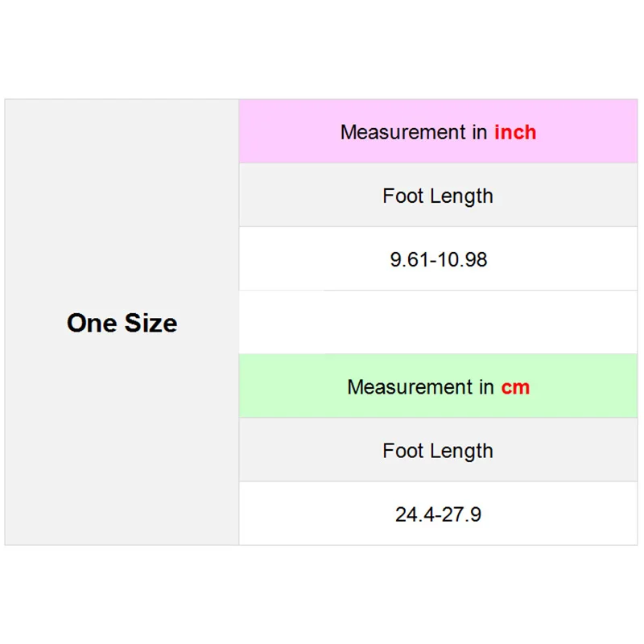Select the green Measurement in cm header
This screenshot has height=644, width=644.
pos(438,386)
